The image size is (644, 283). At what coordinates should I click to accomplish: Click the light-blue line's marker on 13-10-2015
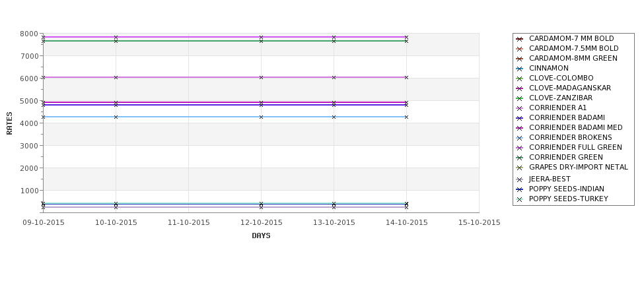pyautogui.click(x=334, y=117)
